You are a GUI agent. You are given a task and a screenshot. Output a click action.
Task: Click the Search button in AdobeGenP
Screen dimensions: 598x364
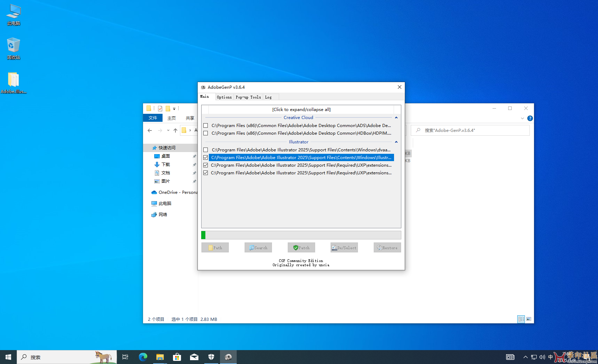258,248
